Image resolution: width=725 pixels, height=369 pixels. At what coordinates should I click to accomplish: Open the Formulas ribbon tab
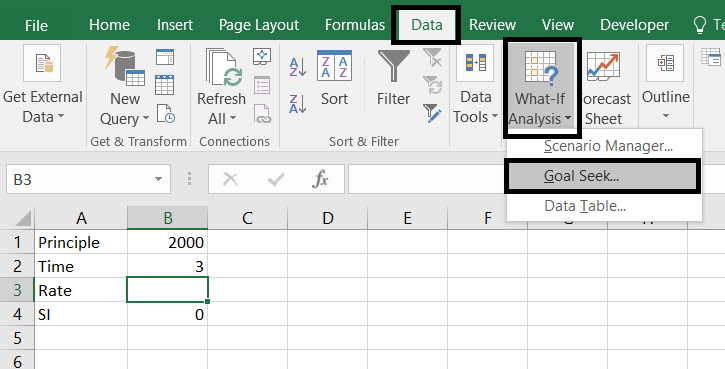click(355, 25)
